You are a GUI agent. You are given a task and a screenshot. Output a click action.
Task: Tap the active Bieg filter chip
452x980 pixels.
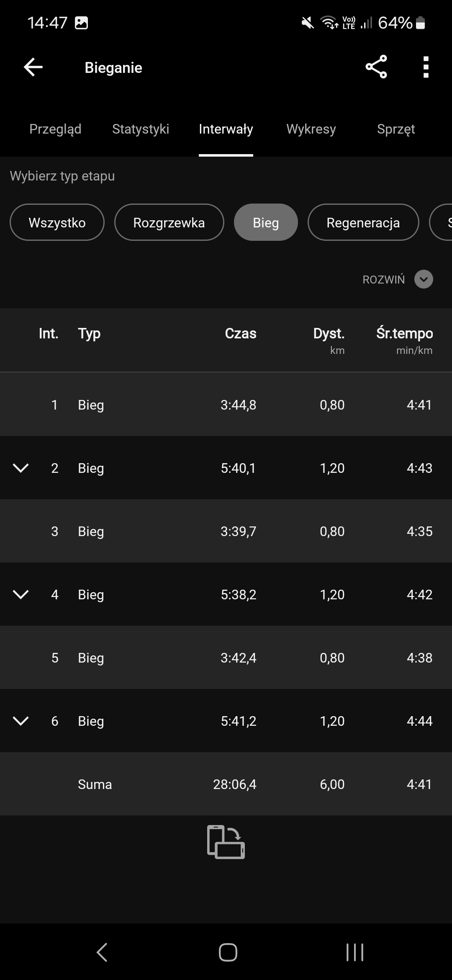[x=266, y=222]
